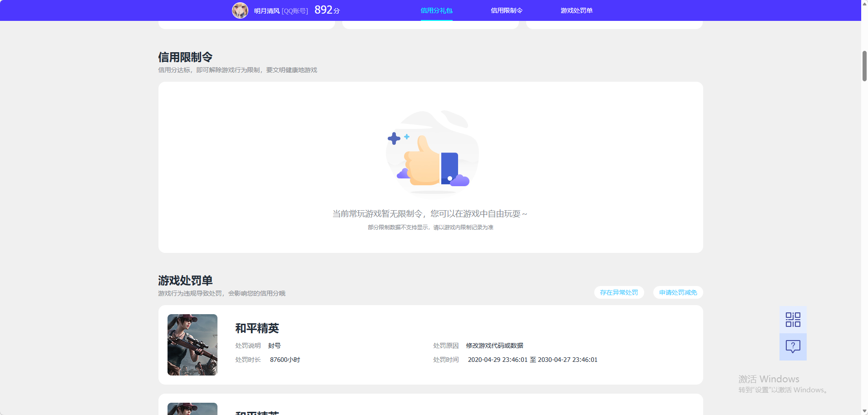868x415 pixels.
Task: Select the active 信用分礼包 tab
Action: [x=436, y=10]
